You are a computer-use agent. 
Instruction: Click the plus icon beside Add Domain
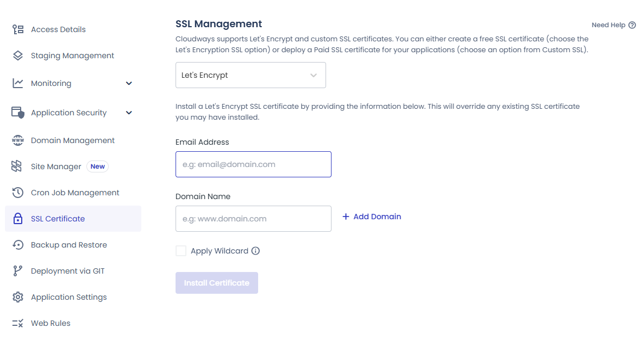346,217
